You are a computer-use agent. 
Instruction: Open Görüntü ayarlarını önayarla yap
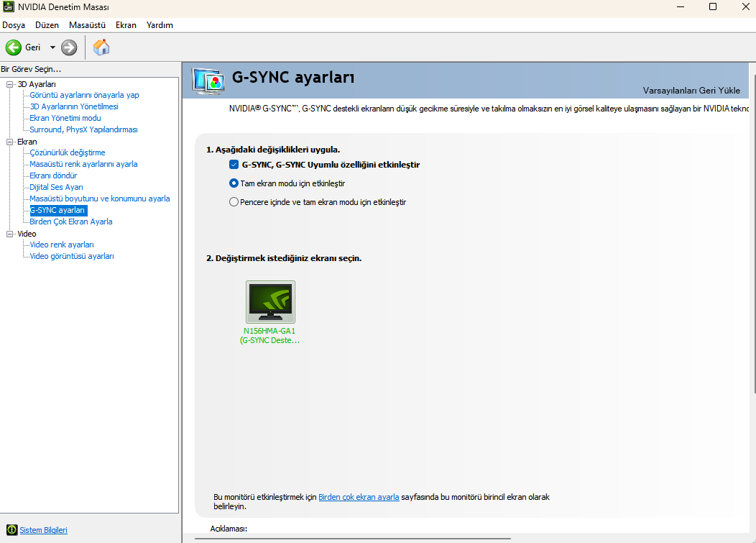tap(84, 95)
